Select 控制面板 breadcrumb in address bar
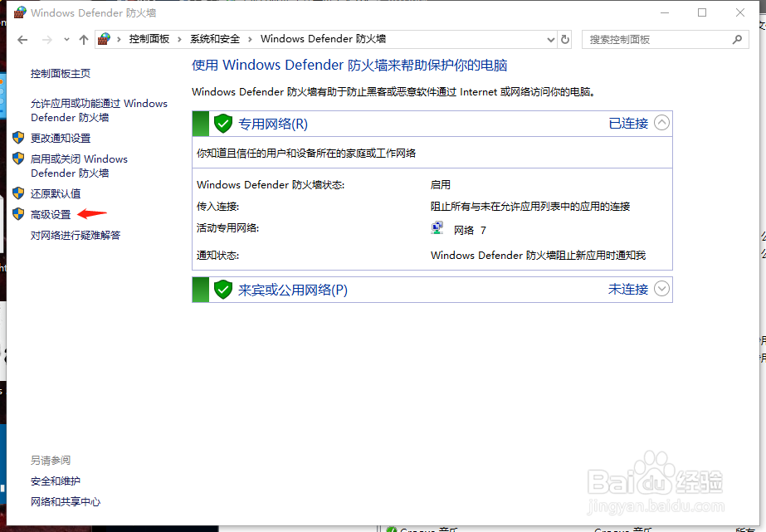The height and width of the screenshot is (532, 766). point(149,39)
